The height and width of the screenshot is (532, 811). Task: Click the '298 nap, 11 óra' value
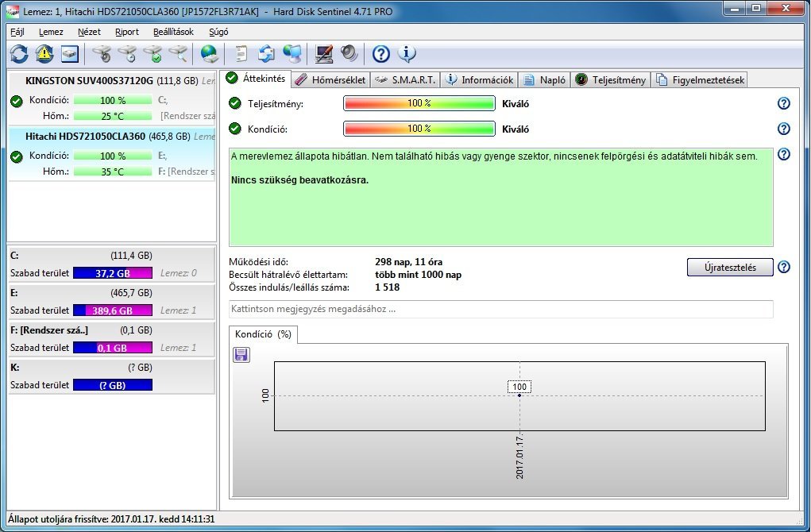[408, 262]
